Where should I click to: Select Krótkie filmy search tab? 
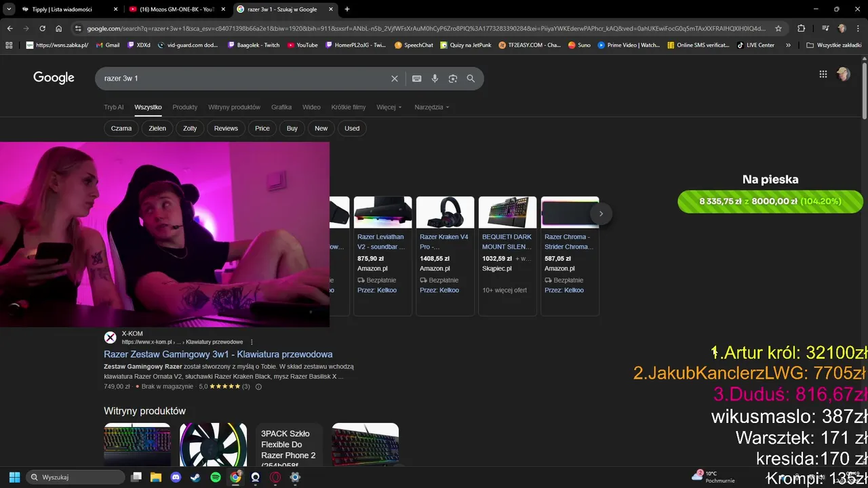349,107
